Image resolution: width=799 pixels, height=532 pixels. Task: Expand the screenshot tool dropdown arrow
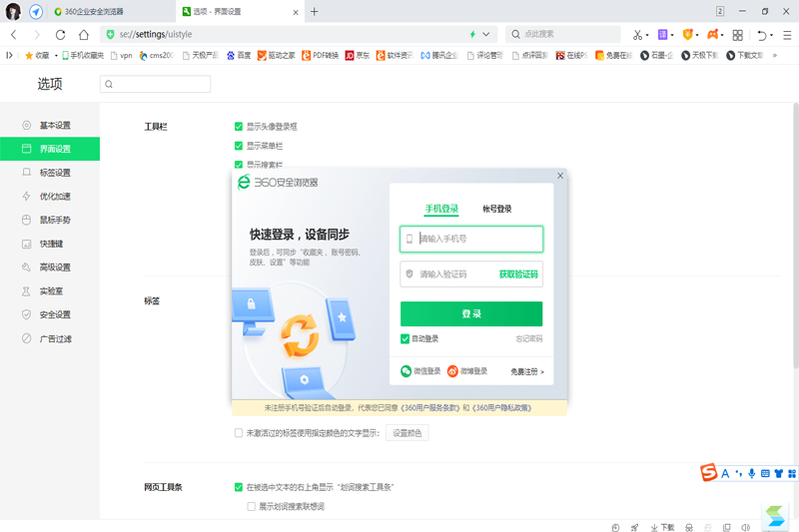point(647,35)
